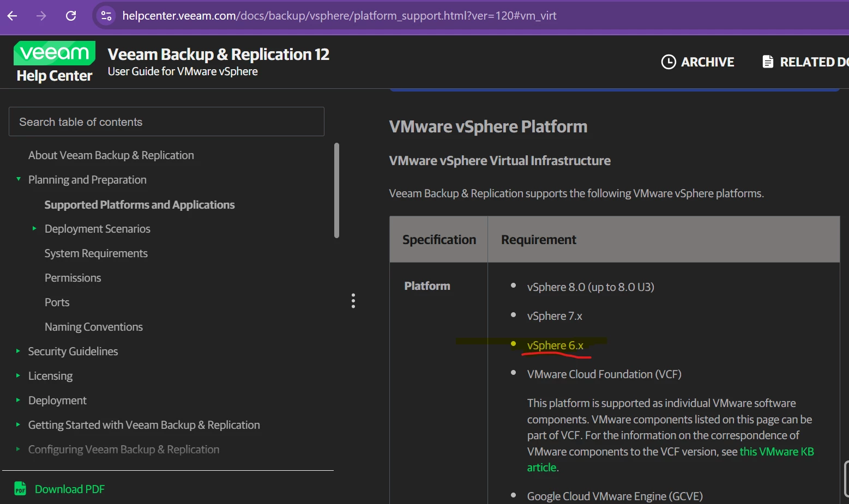Click Help Center text link
The height and width of the screenshot is (504, 849).
[55, 76]
